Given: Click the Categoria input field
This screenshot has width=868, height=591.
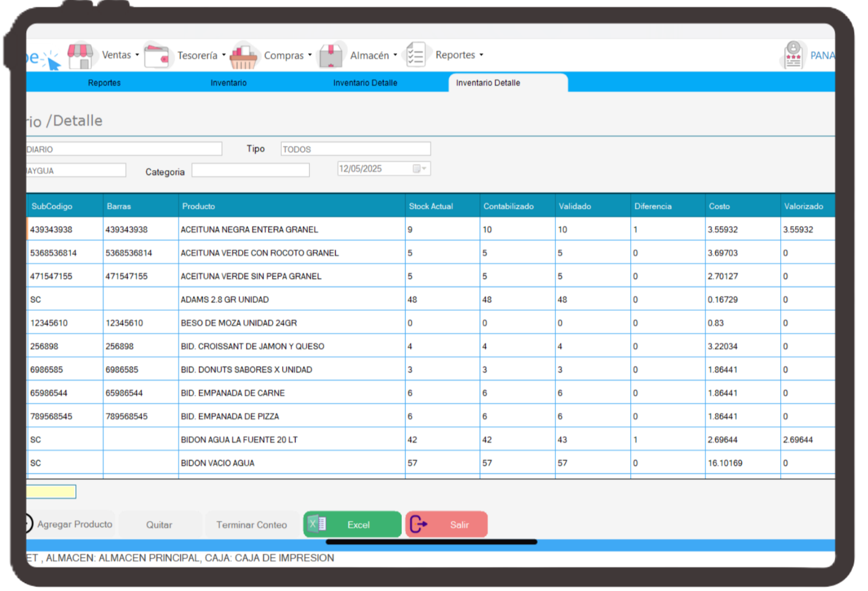Looking at the screenshot, I should click(250, 171).
